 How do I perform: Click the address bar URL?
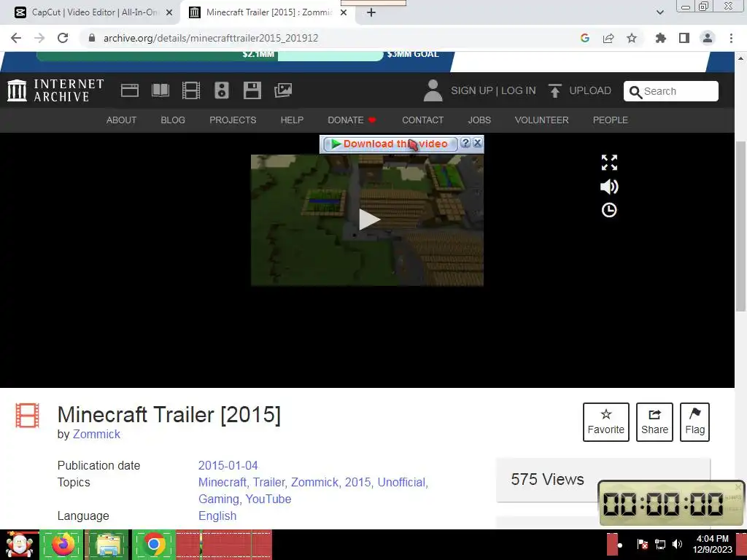[x=211, y=38]
